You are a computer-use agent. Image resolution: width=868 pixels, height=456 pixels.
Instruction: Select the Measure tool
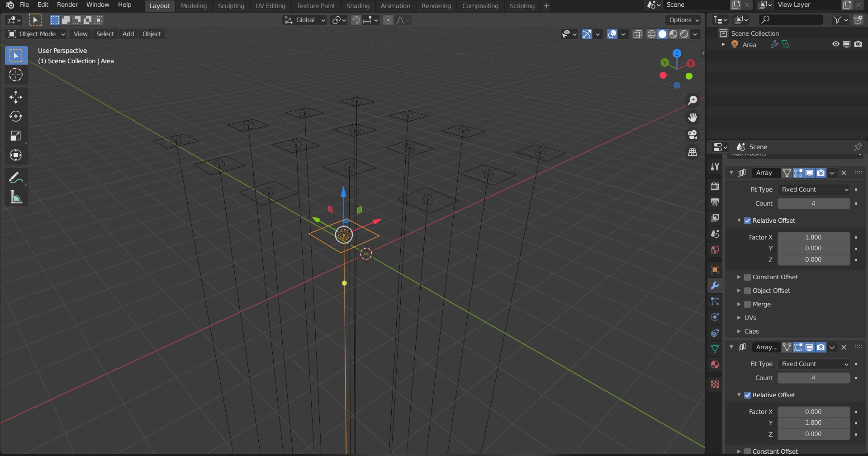tap(16, 197)
